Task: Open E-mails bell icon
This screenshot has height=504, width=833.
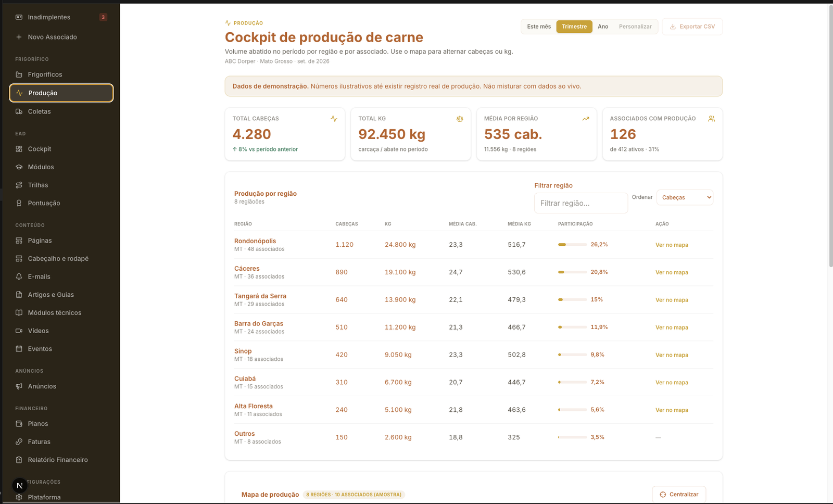Action: (19, 276)
